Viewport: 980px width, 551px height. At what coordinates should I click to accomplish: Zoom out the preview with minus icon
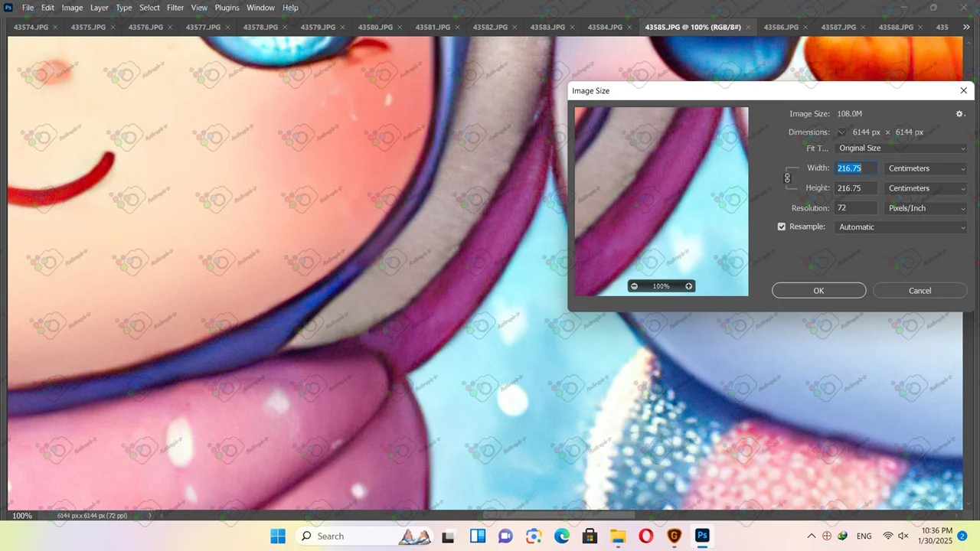634,286
